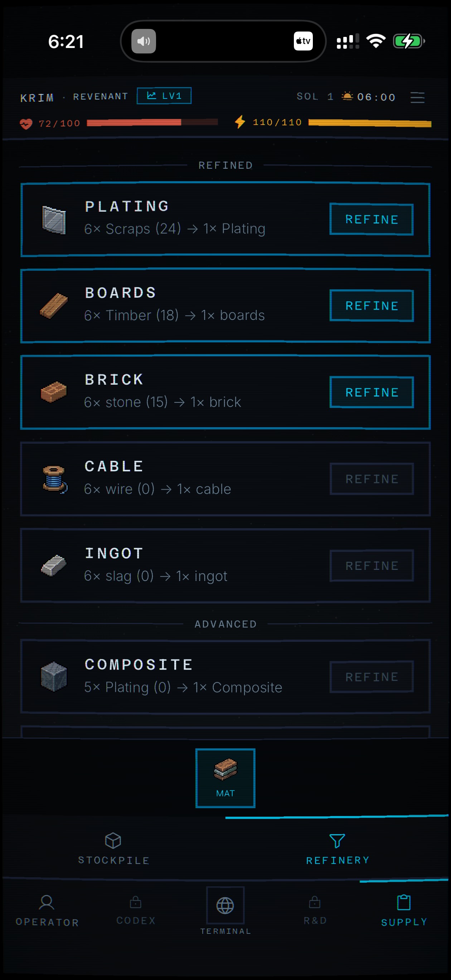Tap the Composite cube icon
Screen dimensions: 451x980
pyautogui.click(x=54, y=676)
